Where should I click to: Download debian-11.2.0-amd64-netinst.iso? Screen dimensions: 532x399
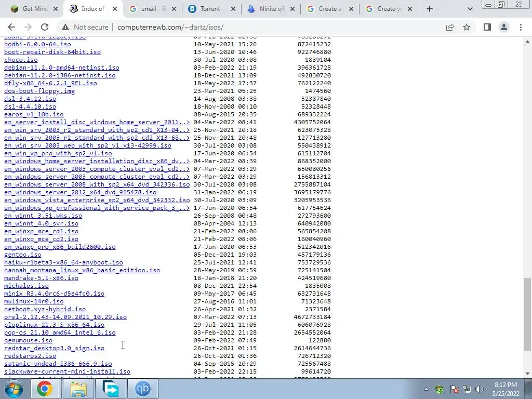point(62,68)
